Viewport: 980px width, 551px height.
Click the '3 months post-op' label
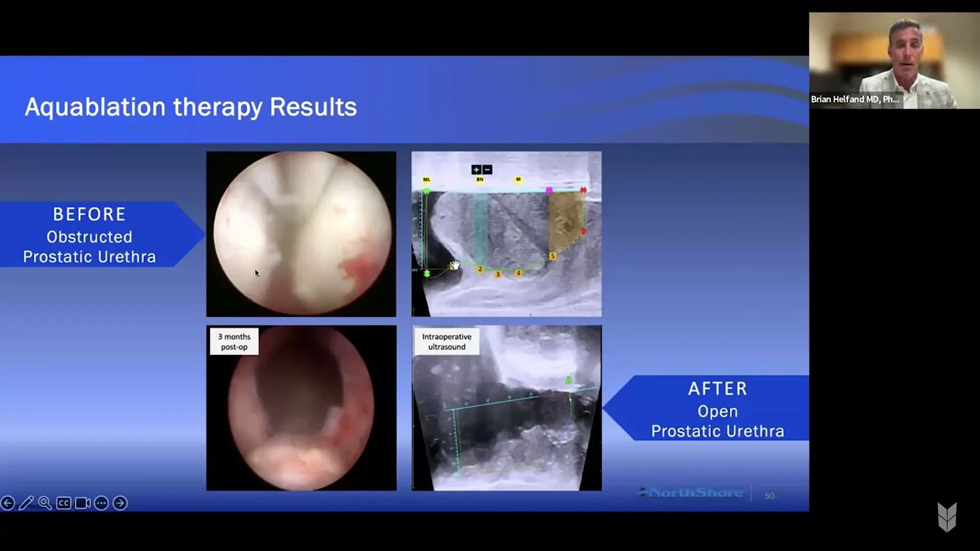click(x=234, y=342)
